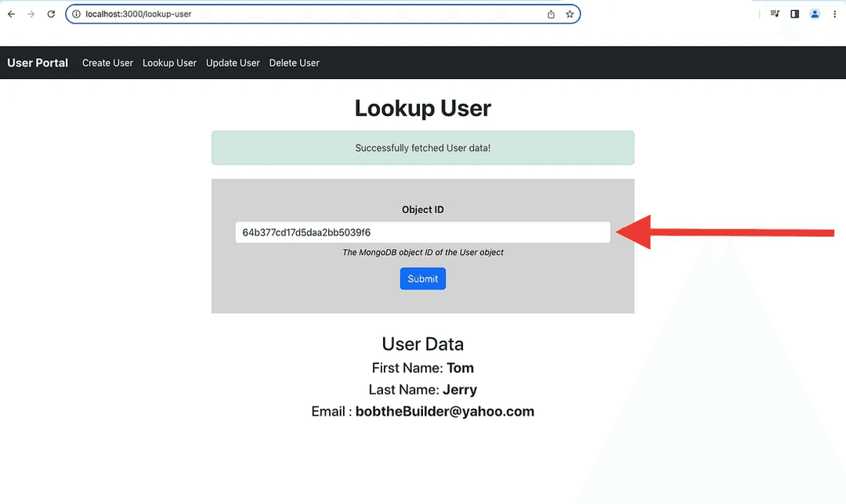Click the success alert message banner
This screenshot has height=504, width=846.
pyautogui.click(x=423, y=148)
